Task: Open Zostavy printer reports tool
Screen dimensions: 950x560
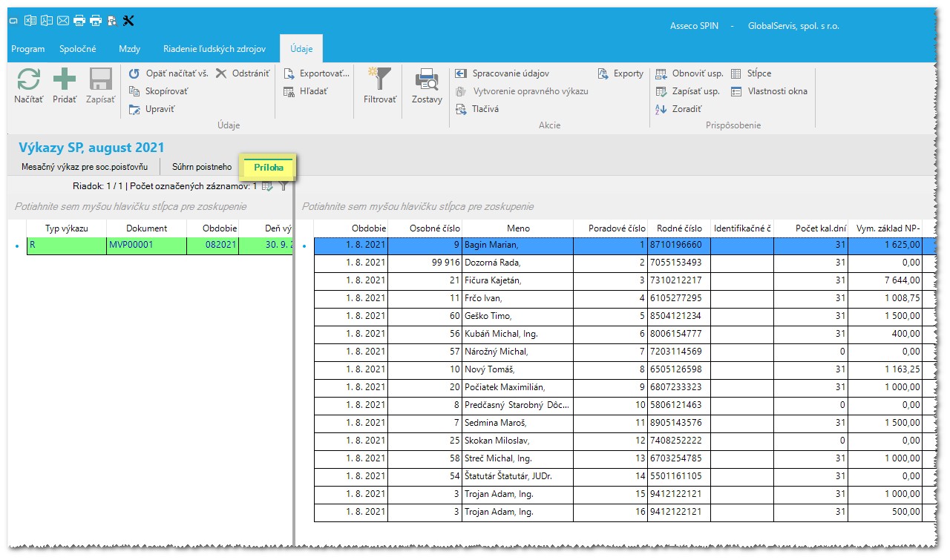Action: [x=427, y=85]
